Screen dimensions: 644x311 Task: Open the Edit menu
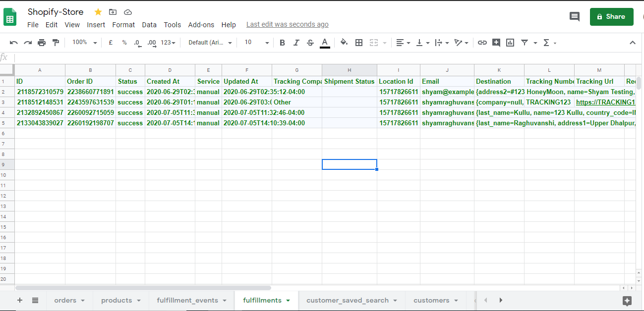[x=52, y=25]
